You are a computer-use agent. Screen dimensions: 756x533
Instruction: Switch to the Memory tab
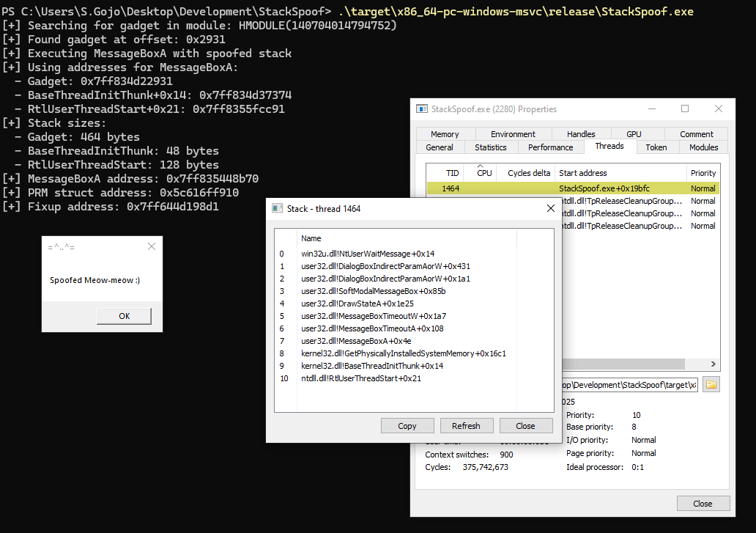coord(445,134)
